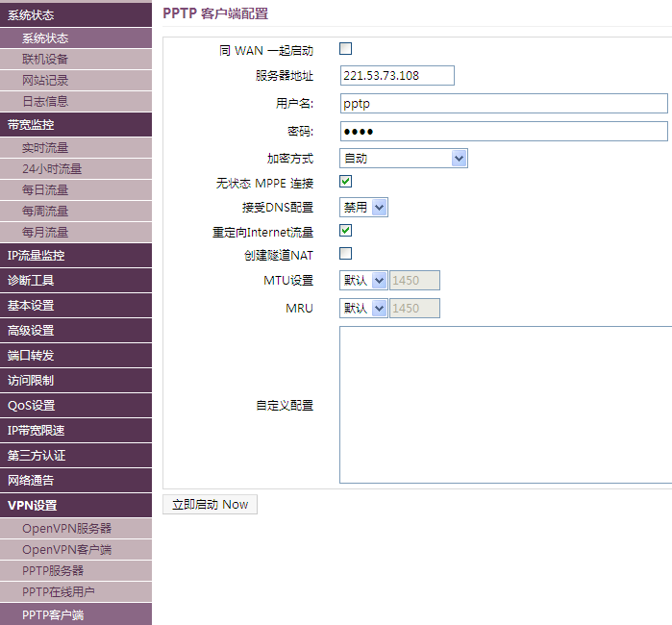Select QoS设置 in the sidebar
The width and height of the screenshot is (672, 625).
coord(31,406)
